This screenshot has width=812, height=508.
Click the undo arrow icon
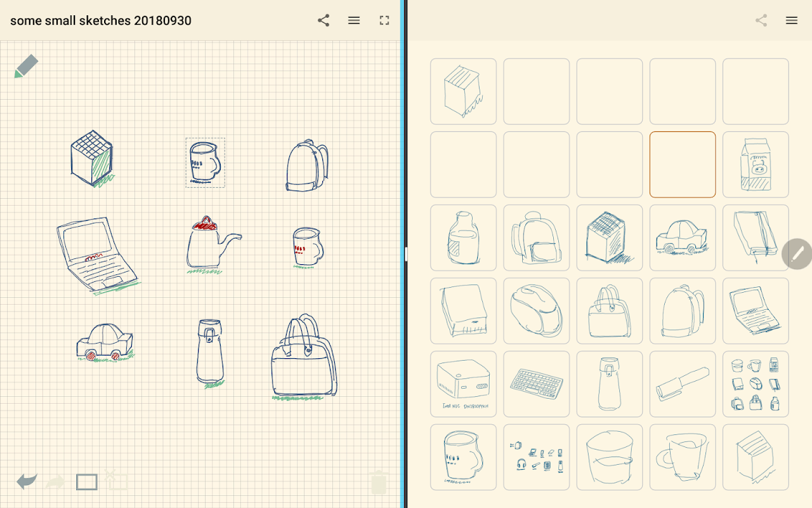(27, 481)
